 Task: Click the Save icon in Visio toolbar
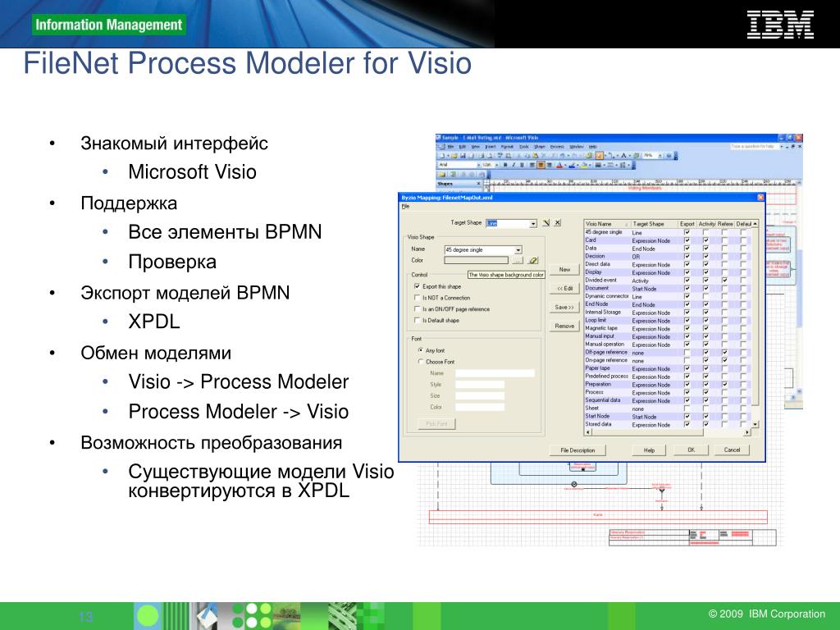click(x=463, y=155)
